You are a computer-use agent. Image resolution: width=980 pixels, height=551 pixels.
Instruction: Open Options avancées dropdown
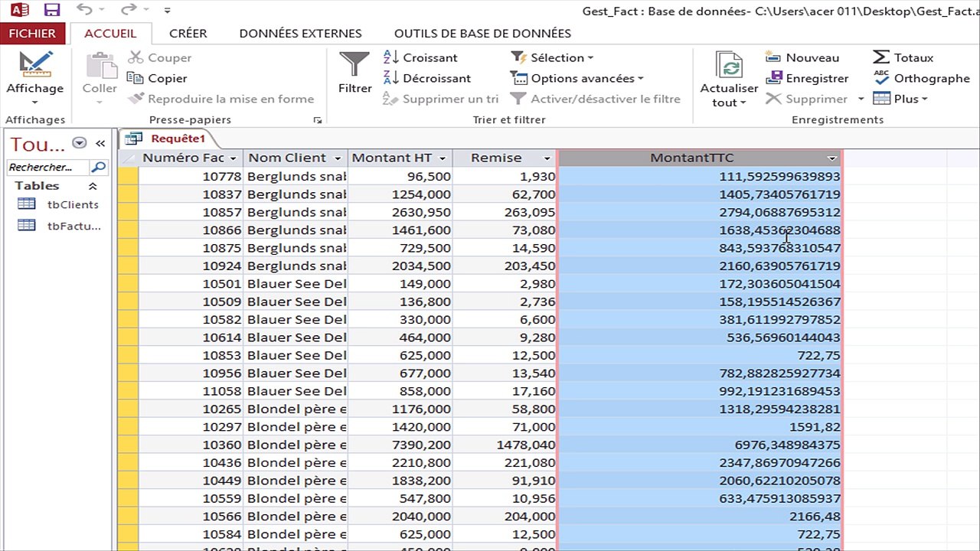[577, 78]
